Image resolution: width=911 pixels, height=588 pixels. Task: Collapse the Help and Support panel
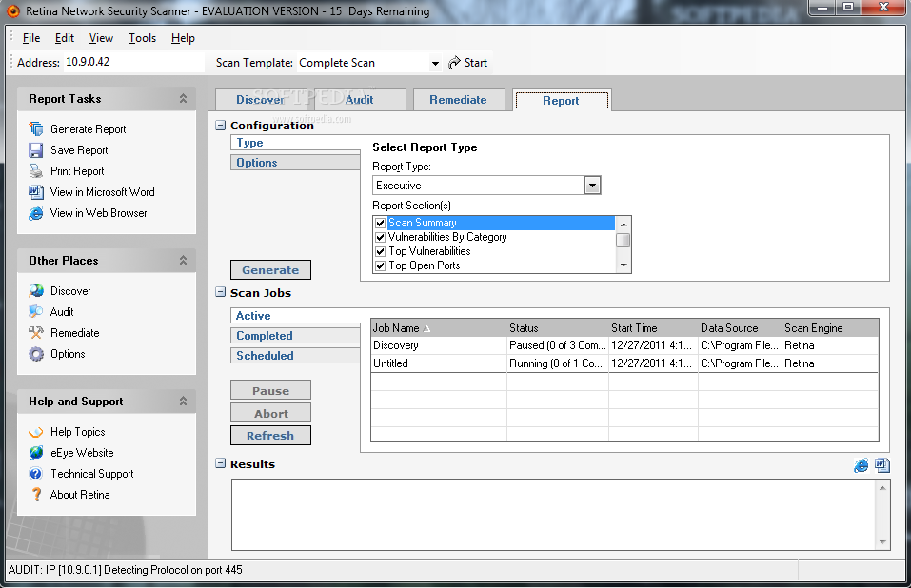[x=183, y=402]
